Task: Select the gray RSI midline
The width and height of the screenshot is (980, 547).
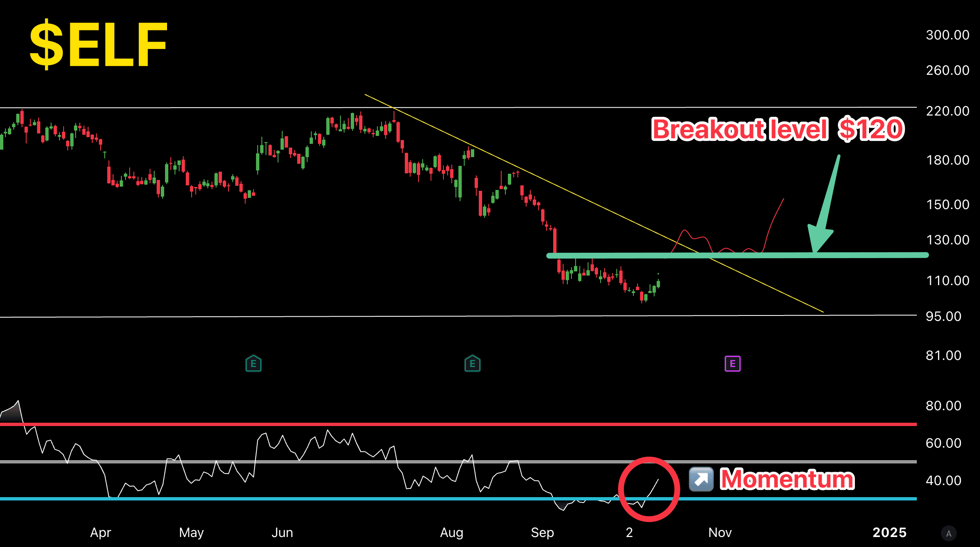Action: (458, 462)
